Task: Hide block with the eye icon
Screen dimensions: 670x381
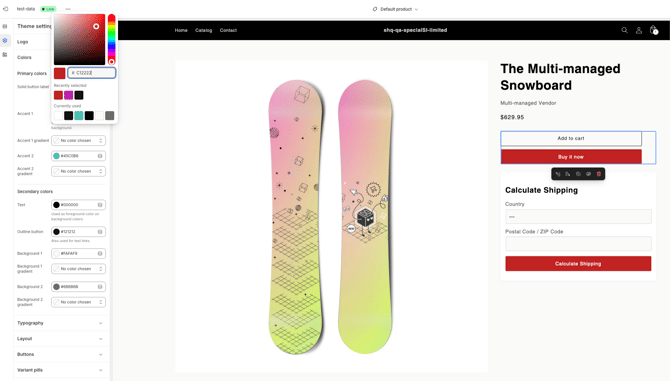Action: pyautogui.click(x=588, y=174)
